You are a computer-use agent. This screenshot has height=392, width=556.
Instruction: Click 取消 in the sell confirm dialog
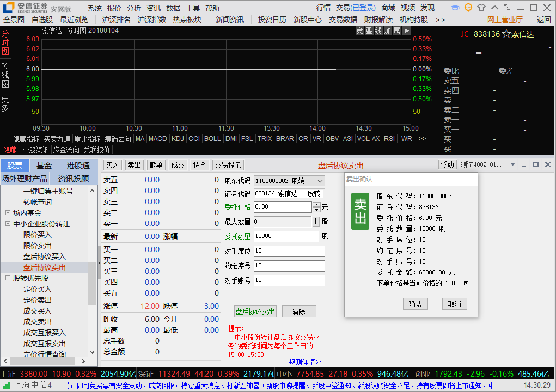point(455,304)
